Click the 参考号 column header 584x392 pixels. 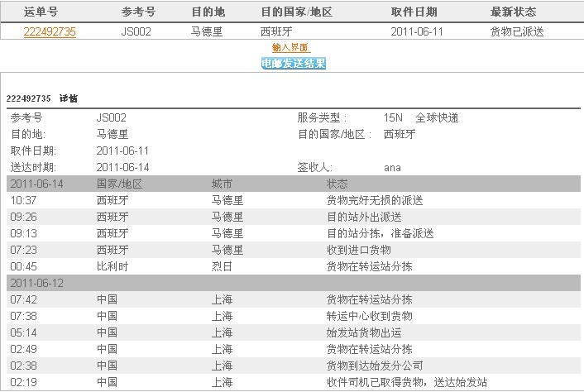[x=138, y=12]
